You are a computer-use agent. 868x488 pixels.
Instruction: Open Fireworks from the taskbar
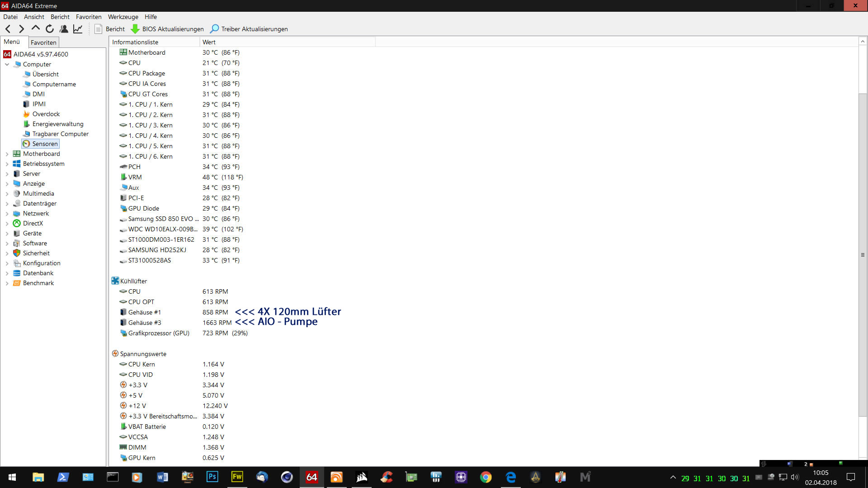pyautogui.click(x=237, y=477)
